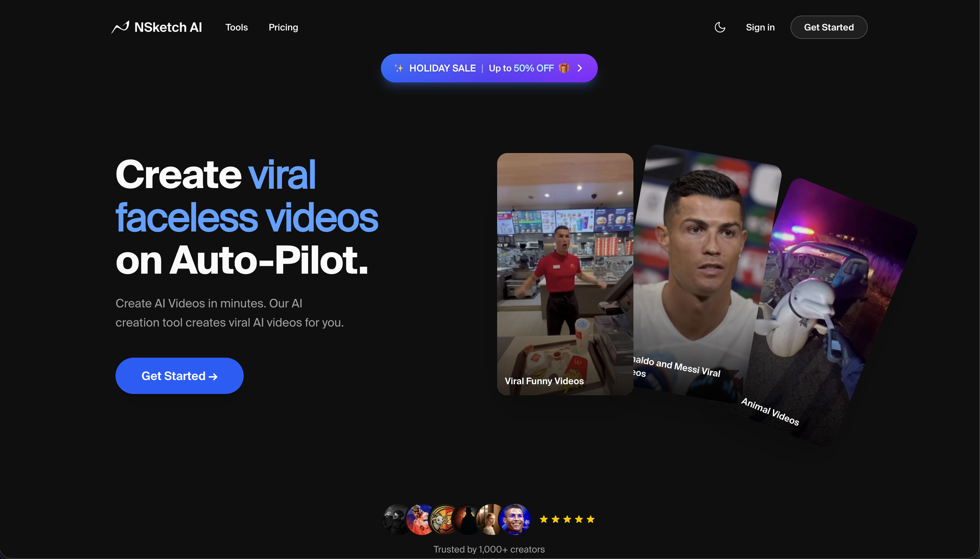Click the hat silhouette creator avatar
Viewport: 980px width, 559px height.
pyautogui.click(x=466, y=519)
